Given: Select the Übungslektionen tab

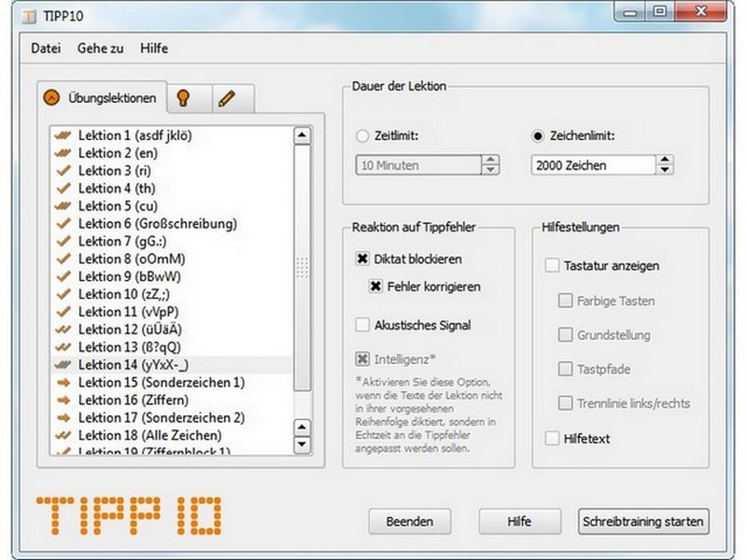Looking at the screenshot, I should (x=103, y=98).
